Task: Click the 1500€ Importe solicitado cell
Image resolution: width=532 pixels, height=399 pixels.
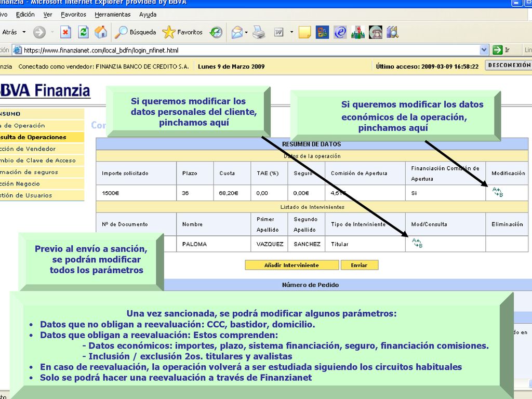Action: click(136, 193)
